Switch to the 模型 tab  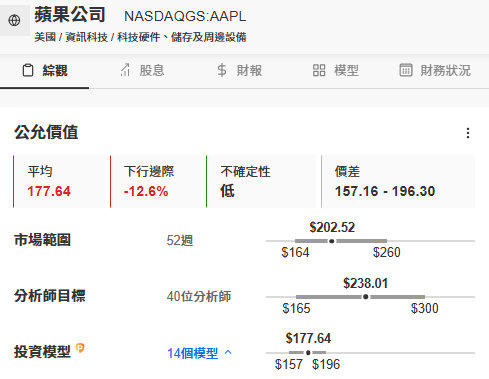(x=336, y=71)
